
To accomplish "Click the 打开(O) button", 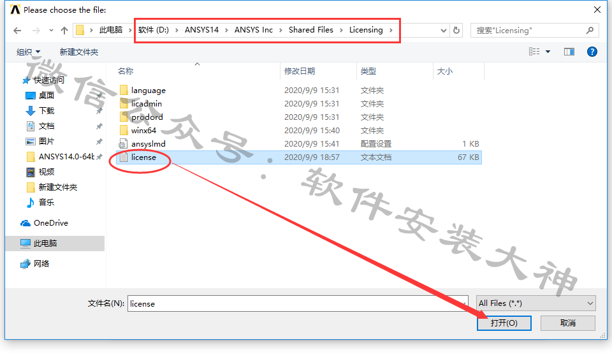I will 504,323.
